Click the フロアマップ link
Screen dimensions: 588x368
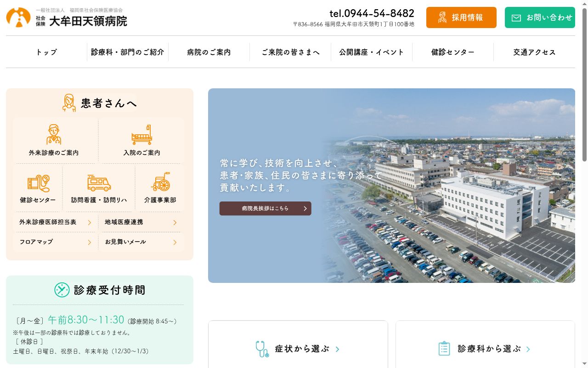[56, 242]
